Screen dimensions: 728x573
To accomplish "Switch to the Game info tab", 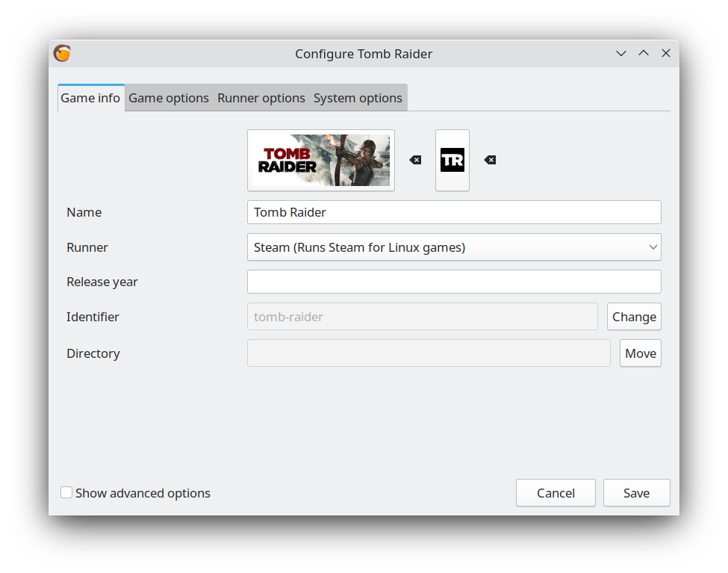I will [x=90, y=98].
